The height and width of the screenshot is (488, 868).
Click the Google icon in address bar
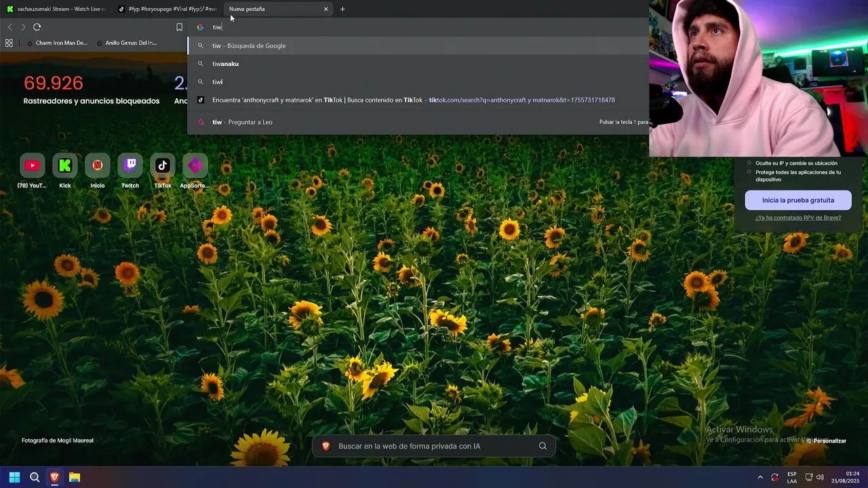point(200,27)
